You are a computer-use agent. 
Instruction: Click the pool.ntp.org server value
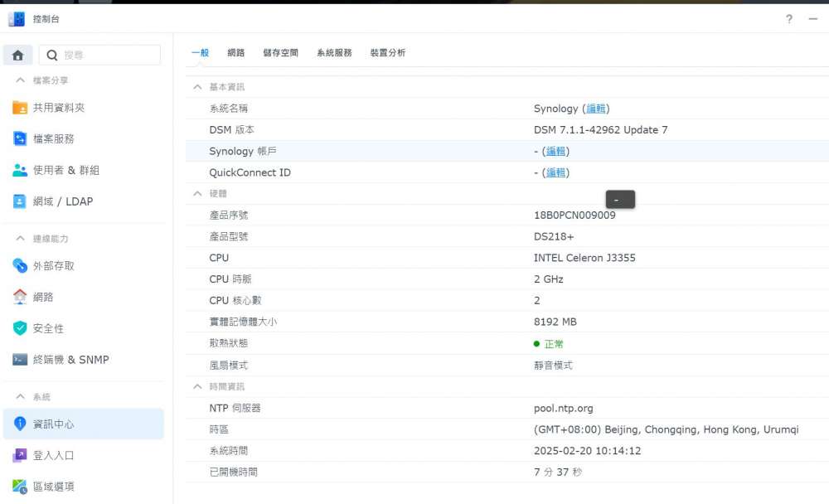[x=563, y=409]
